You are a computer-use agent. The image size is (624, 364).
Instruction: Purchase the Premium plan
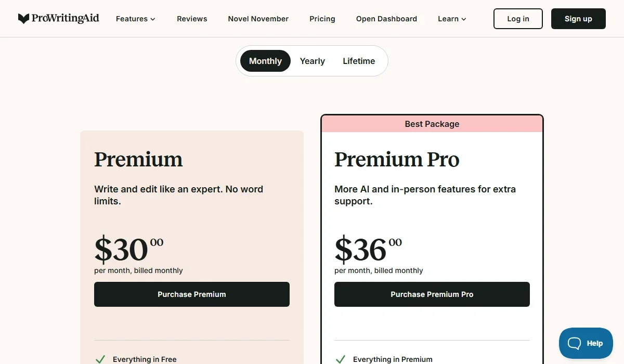coord(191,294)
